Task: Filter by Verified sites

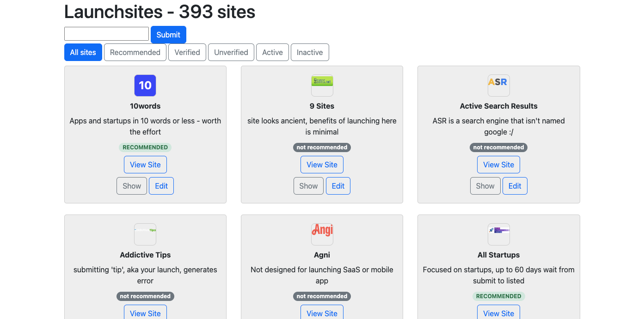Action: 187,52
